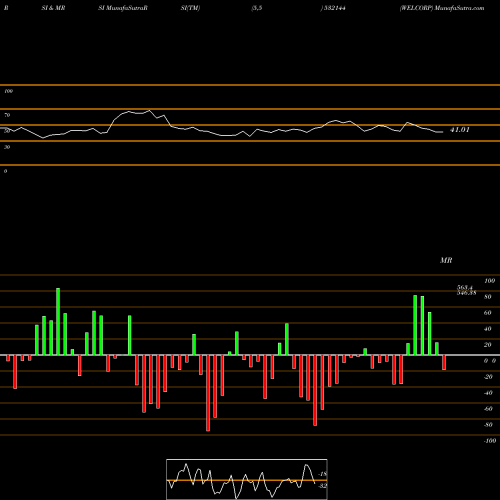Click the -80 label on the MR axis
Screen dimensions: 500x500
click(488, 425)
